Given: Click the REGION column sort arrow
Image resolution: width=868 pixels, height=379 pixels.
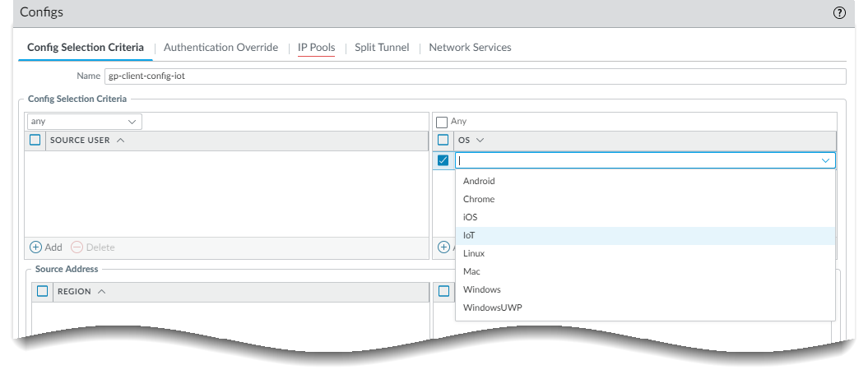Looking at the screenshot, I should coord(102,292).
